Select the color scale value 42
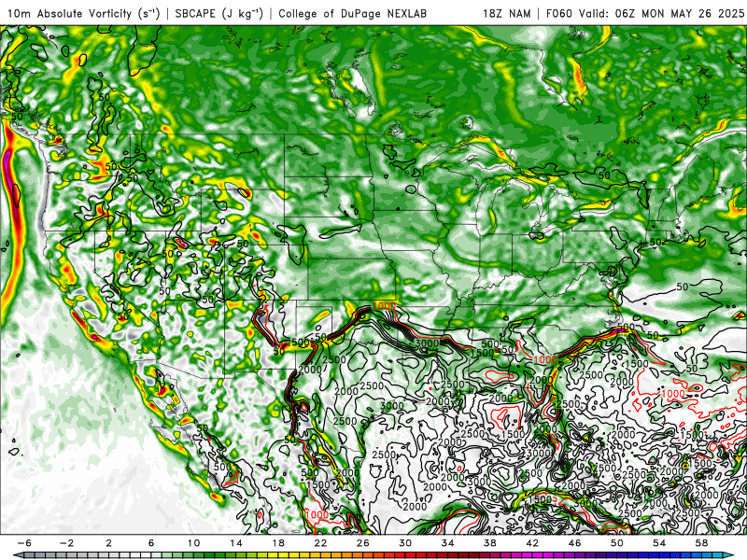747x560 pixels. (532, 543)
